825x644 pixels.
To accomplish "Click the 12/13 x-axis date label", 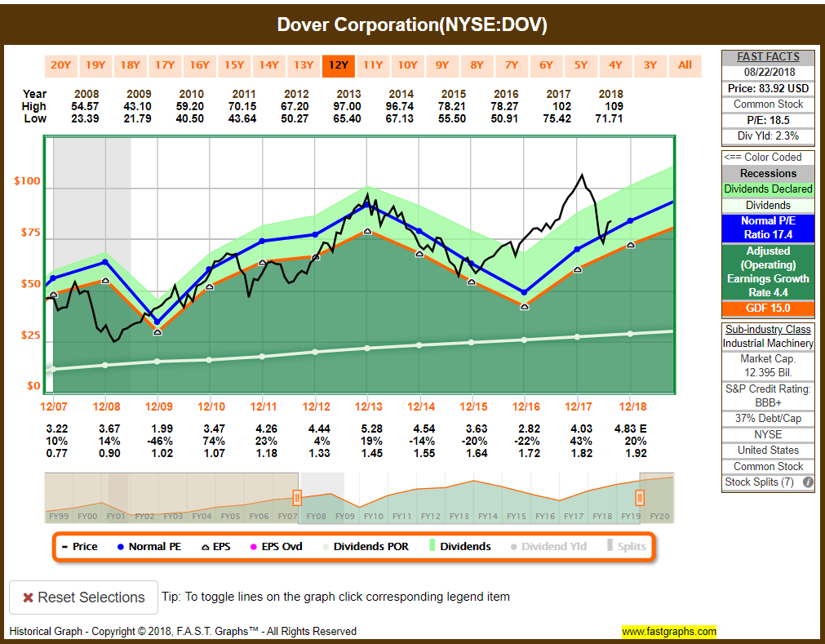I will point(368,406).
